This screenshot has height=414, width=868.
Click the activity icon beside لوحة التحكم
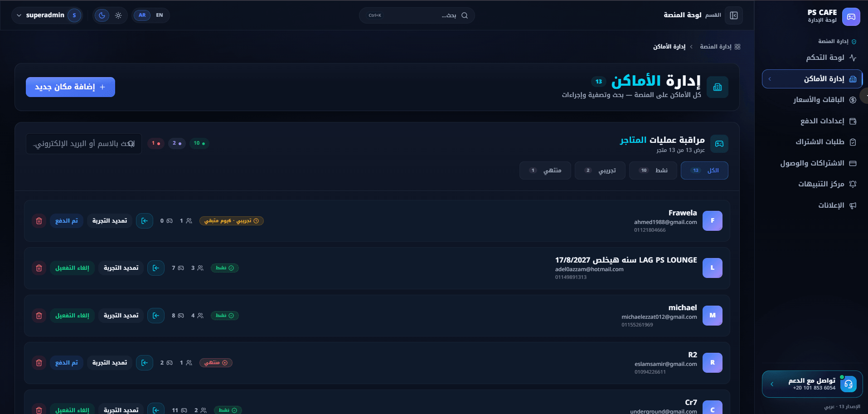[853, 58]
